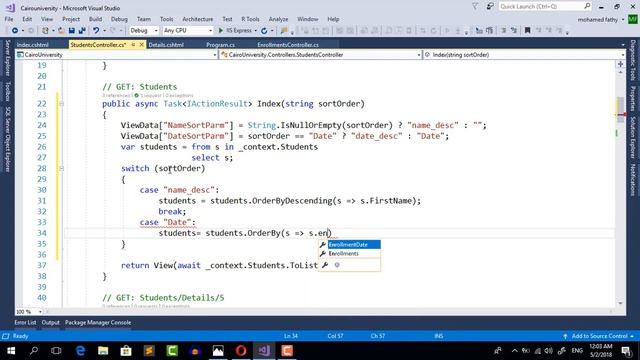Close the StudentsController.cs tab
The width and height of the screenshot is (640, 360).
coord(142,44)
